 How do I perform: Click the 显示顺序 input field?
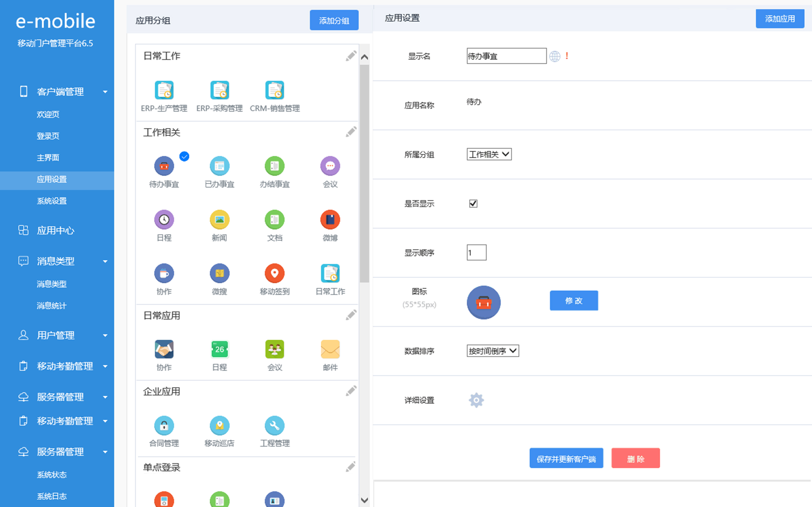tap(476, 253)
